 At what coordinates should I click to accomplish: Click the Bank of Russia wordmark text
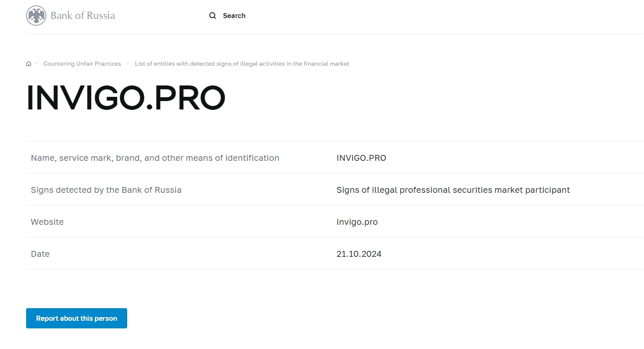tap(83, 16)
